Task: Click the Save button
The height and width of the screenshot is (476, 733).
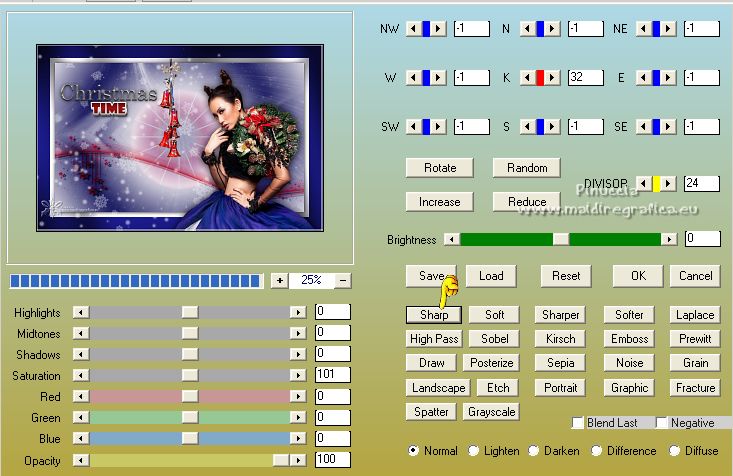Action: 431,276
